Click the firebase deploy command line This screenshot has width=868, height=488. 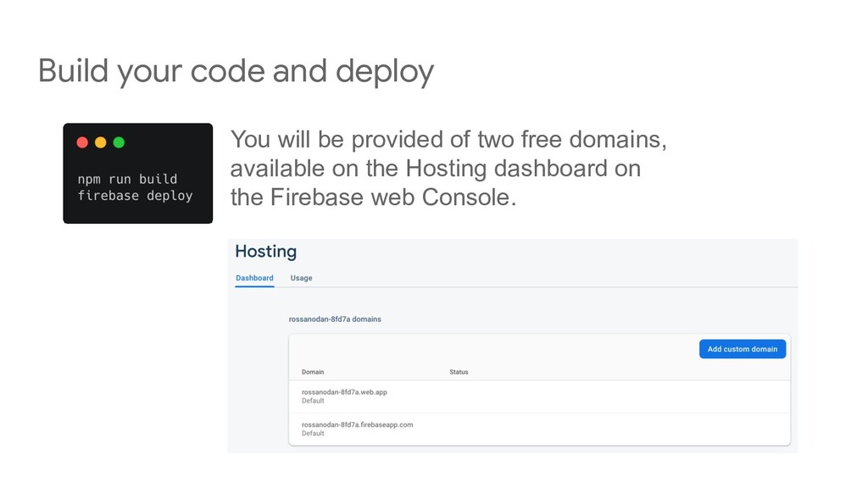point(135,196)
